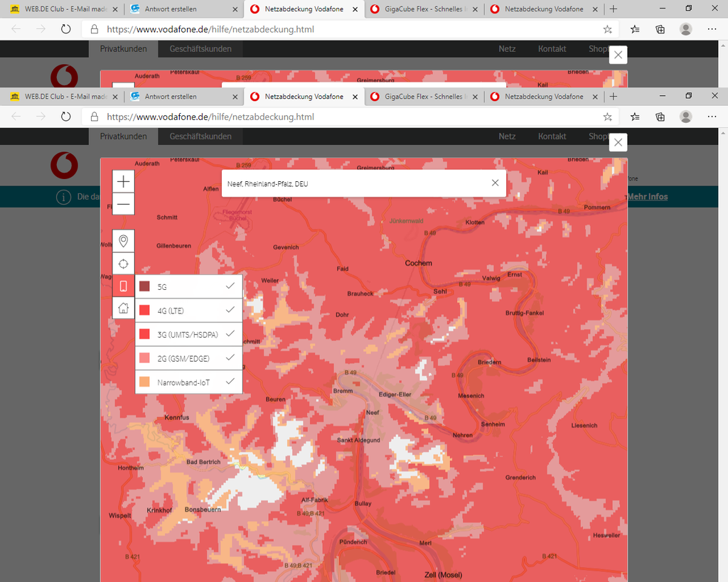Viewport: 728px width, 582px height.
Task: Select Geschäftskunden in lower window
Action: coord(200,136)
